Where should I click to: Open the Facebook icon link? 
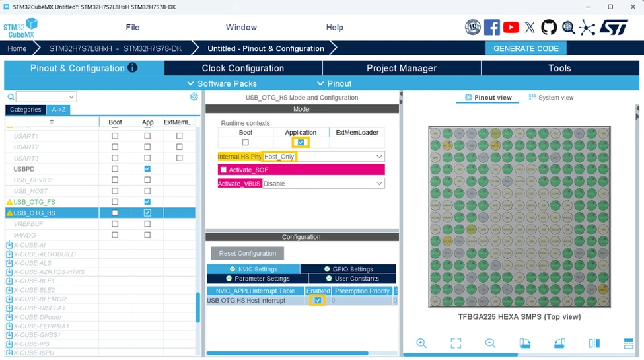[491, 28]
